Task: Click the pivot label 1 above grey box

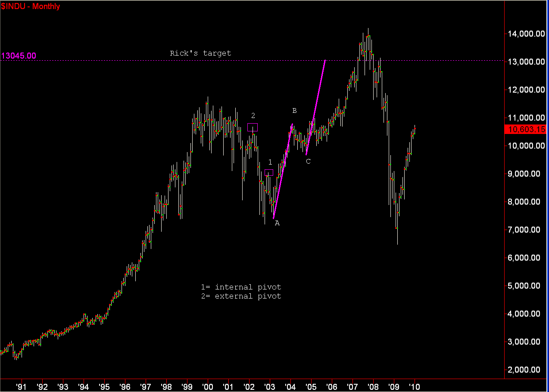Action: (x=270, y=162)
